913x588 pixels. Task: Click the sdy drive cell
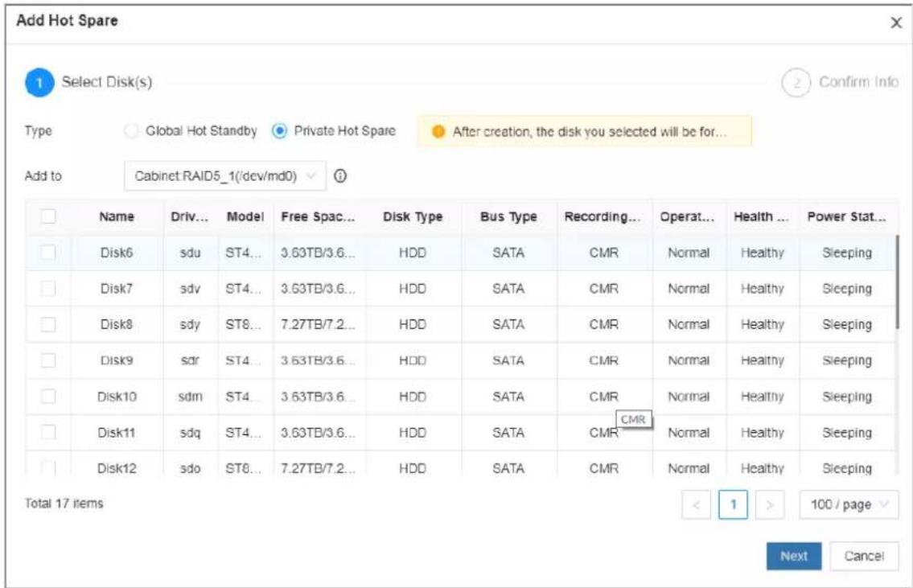191,324
